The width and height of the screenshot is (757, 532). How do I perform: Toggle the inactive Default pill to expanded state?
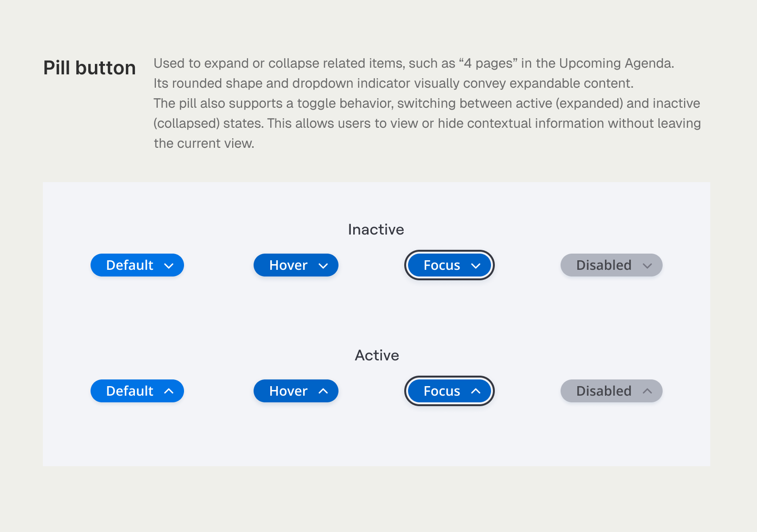[137, 265]
